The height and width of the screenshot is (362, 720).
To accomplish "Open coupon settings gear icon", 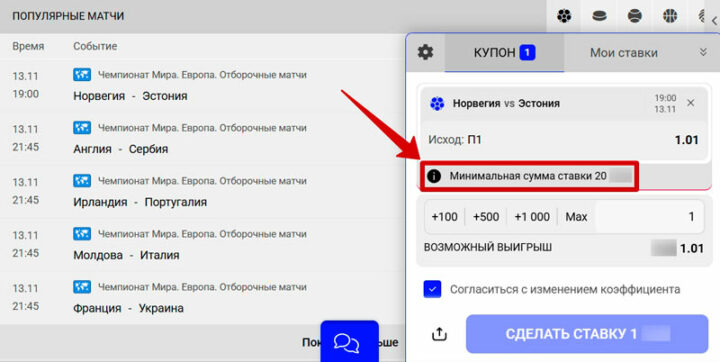I will (425, 52).
